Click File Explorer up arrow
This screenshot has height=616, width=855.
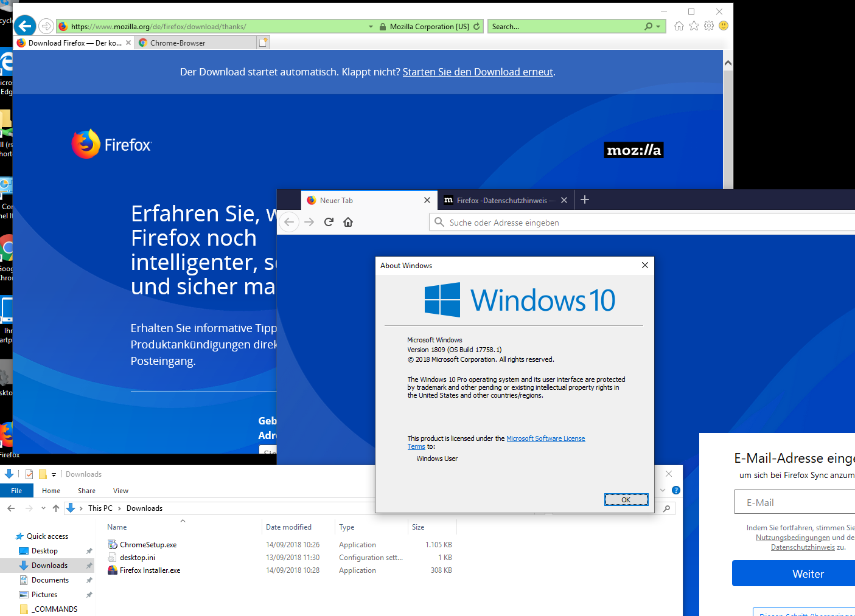coord(56,508)
